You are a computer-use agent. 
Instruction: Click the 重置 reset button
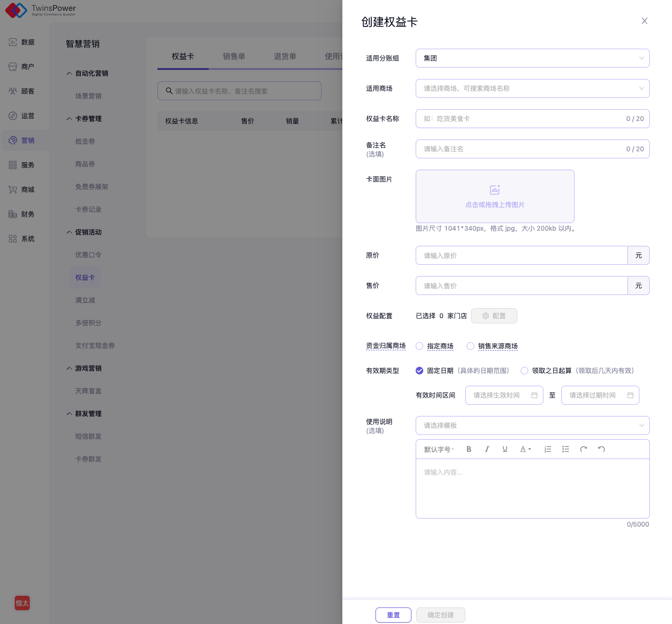click(393, 615)
